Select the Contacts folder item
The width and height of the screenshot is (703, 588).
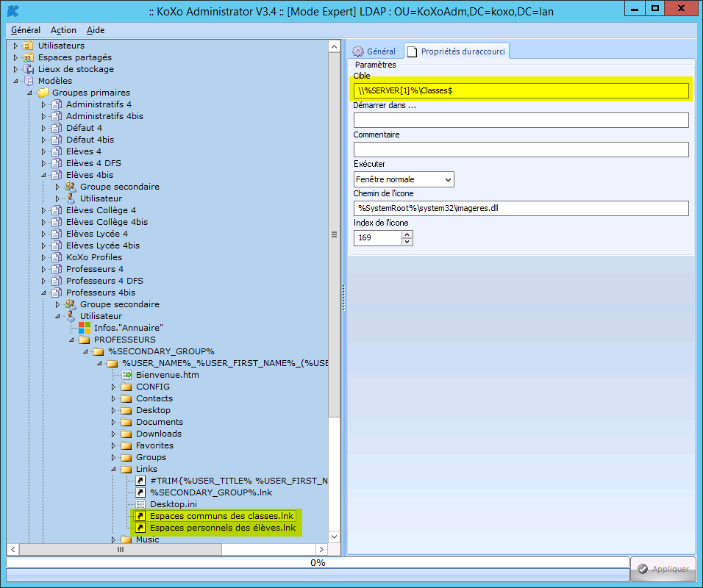154,398
